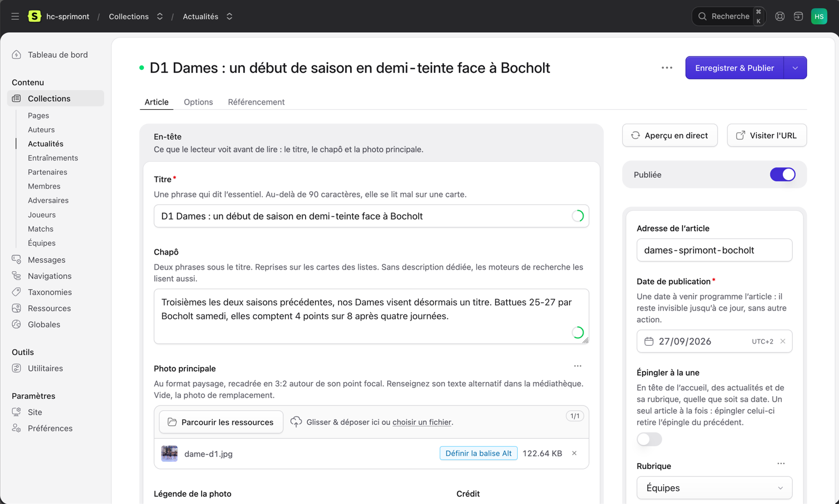Click the Ressources sidebar icon
The image size is (839, 504).
[x=16, y=308]
